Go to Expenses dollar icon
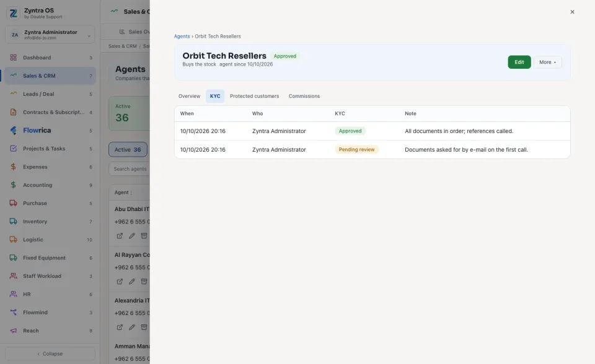Viewport: 595px width, 364px height. click(x=13, y=167)
